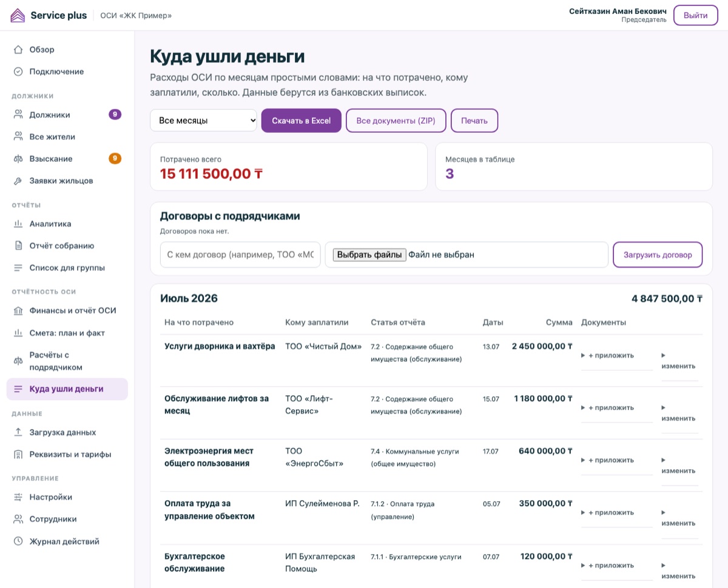
Task: Click the document icon beside Отчёт собранию
Action: click(x=18, y=246)
